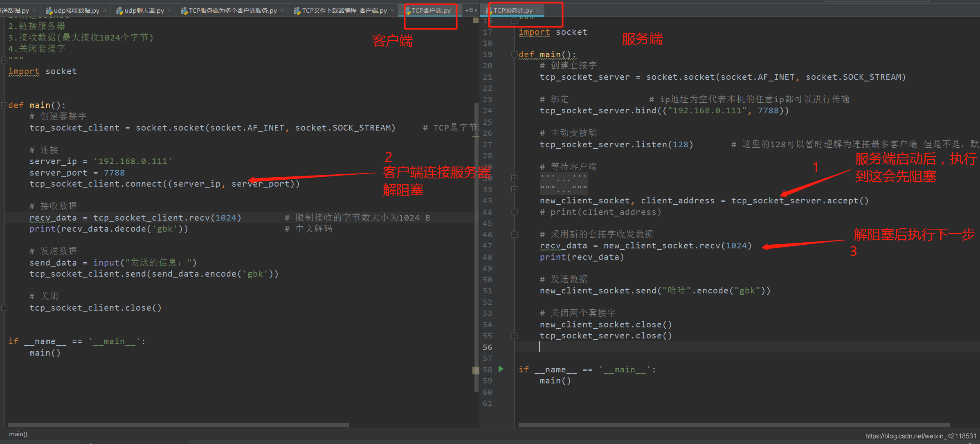Screen dimensions: 980x444
Task: Close the TCP服务端为多个客户端服务.py tab
Action: (282, 10)
